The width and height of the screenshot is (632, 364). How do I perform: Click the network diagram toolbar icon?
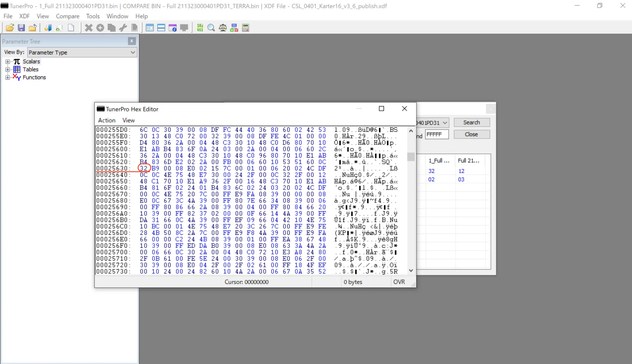[234, 28]
